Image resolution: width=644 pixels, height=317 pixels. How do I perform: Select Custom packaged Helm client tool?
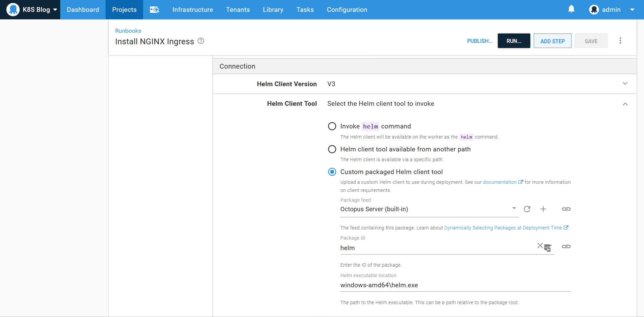(x=332, y=172)
